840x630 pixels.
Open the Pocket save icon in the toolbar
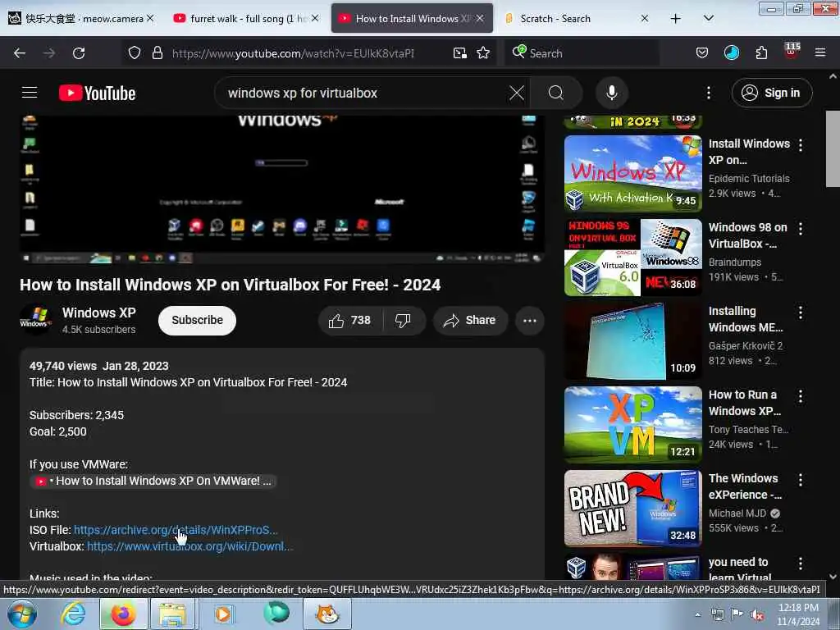click(x=702, y=53)
